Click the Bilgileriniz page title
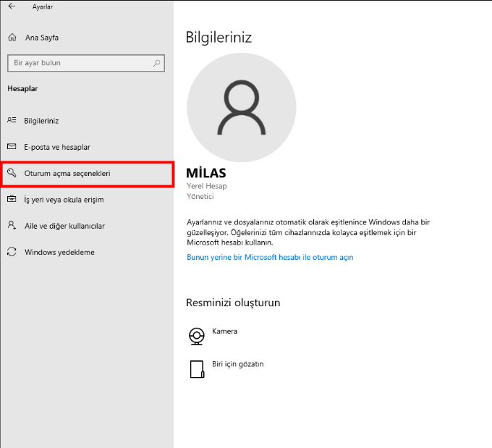This screenshot has width=492, height=448. 219,38
